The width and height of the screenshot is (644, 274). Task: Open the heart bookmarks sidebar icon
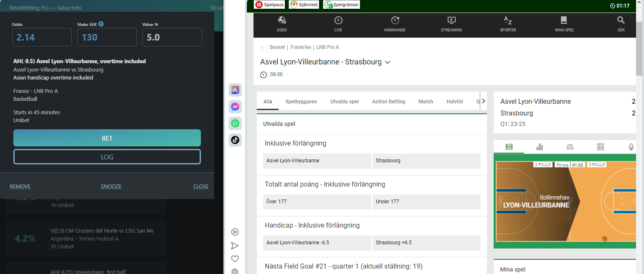click(x=235, y=259)
